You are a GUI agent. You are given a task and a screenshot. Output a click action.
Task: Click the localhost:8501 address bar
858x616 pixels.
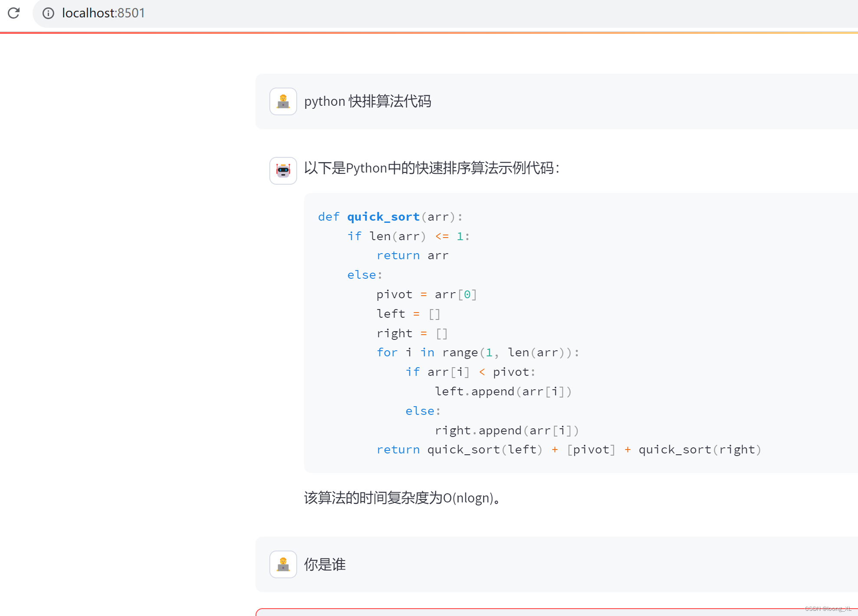445,13
